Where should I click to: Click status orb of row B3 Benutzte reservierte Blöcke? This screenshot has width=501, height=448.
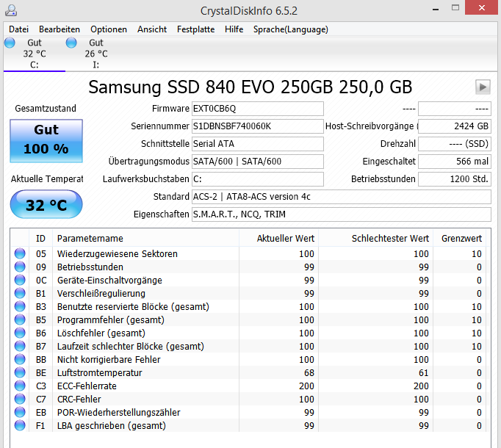[20, 307]
